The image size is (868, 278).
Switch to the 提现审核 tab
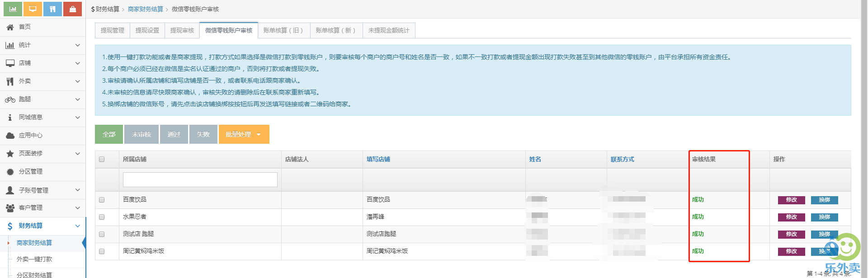182,30
